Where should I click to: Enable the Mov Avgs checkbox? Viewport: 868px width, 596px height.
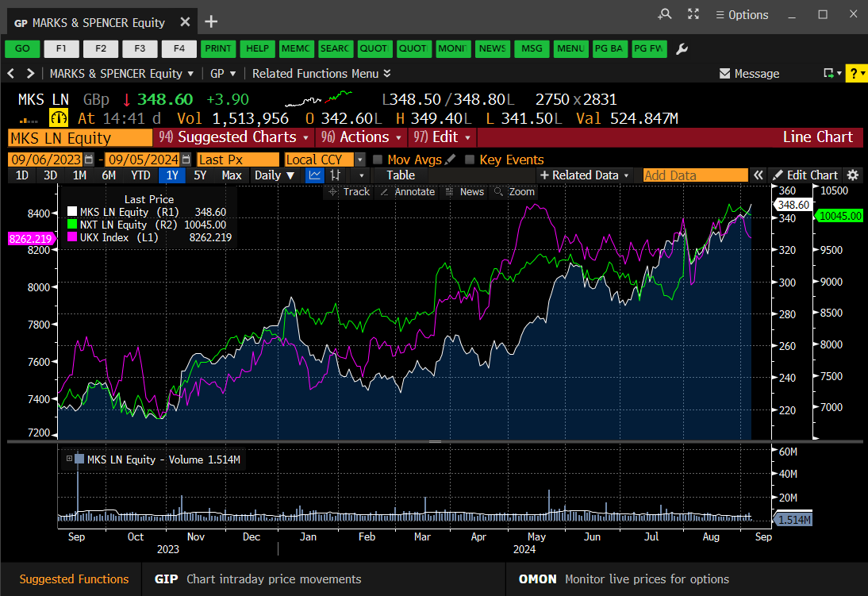point(378,159)
